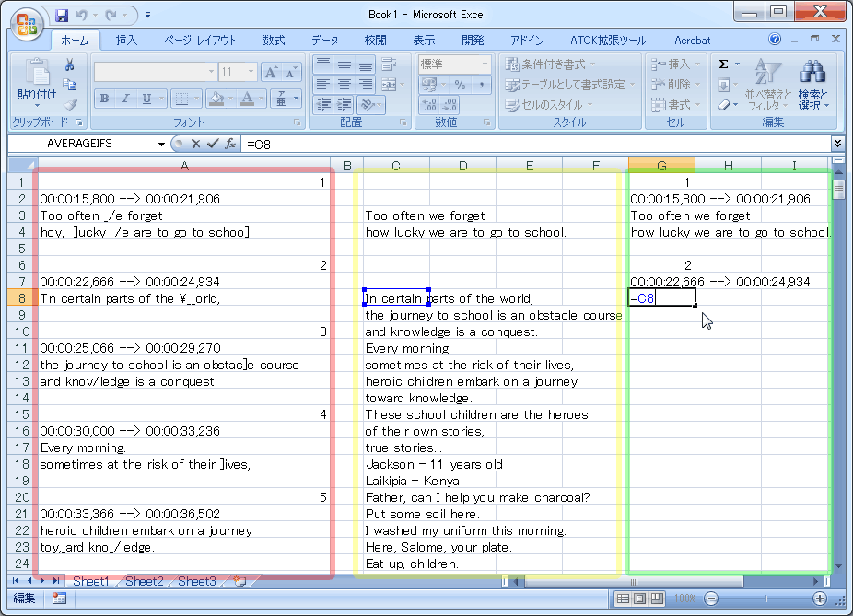Open the Data (データ) ribbon tab
853x616 pixels.
tap(325, 41)
